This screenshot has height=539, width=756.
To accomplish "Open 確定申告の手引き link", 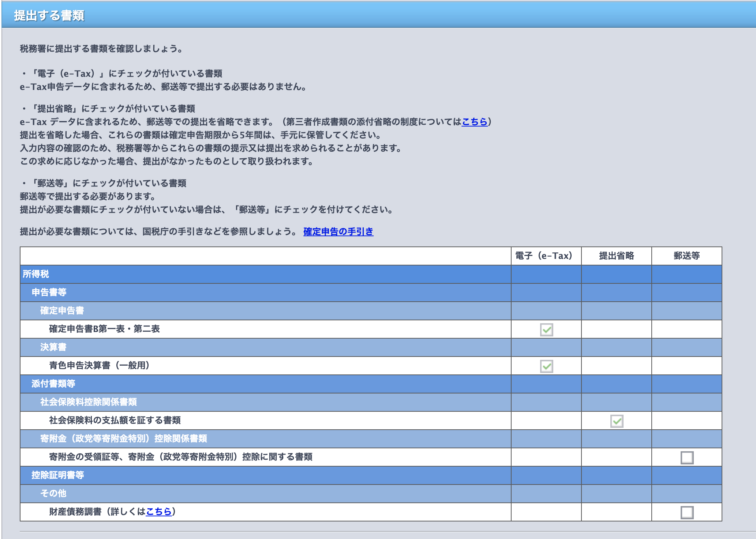I will [x=338, y=231].
